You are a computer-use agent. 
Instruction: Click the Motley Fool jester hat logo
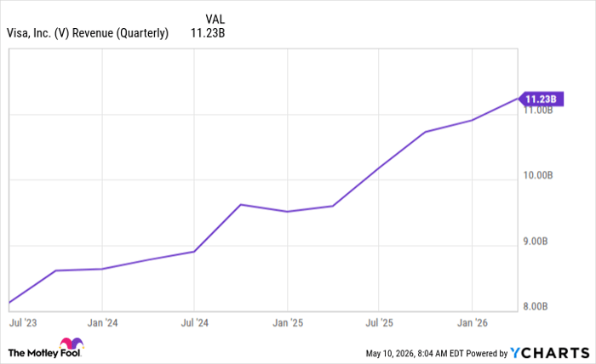72,343
